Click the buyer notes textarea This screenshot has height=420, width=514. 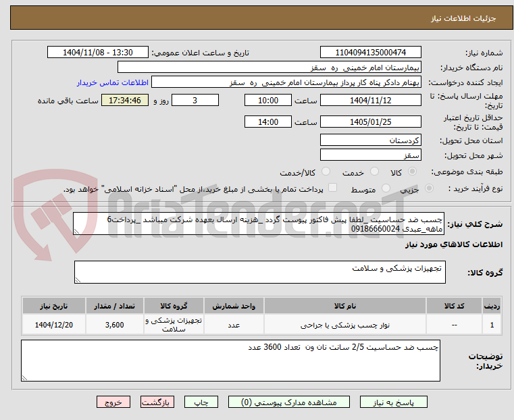tap(230, 361)
